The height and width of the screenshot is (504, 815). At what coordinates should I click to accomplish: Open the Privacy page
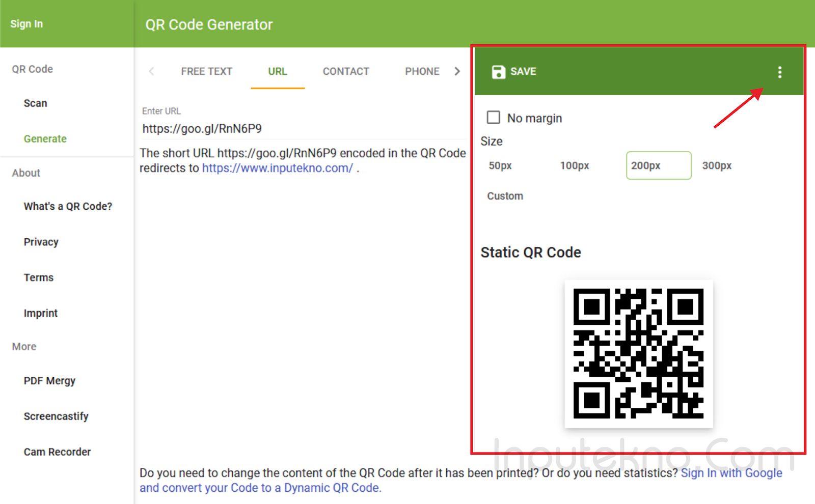41,242
